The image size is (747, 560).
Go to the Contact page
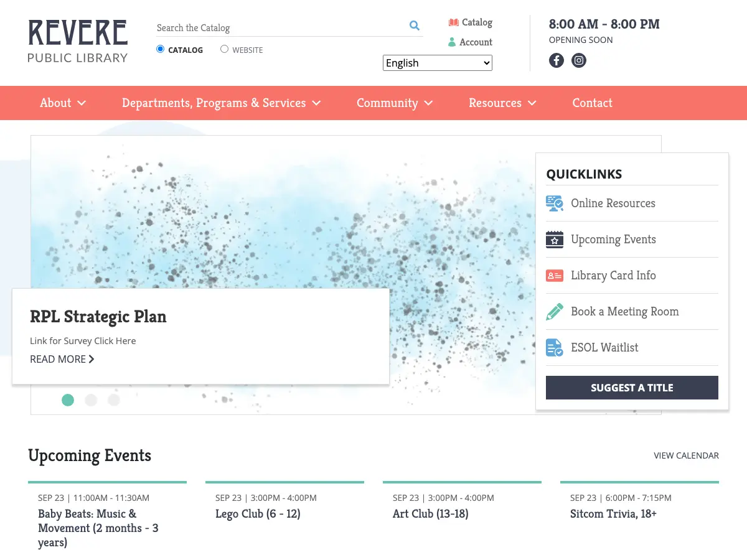(592, 103)
